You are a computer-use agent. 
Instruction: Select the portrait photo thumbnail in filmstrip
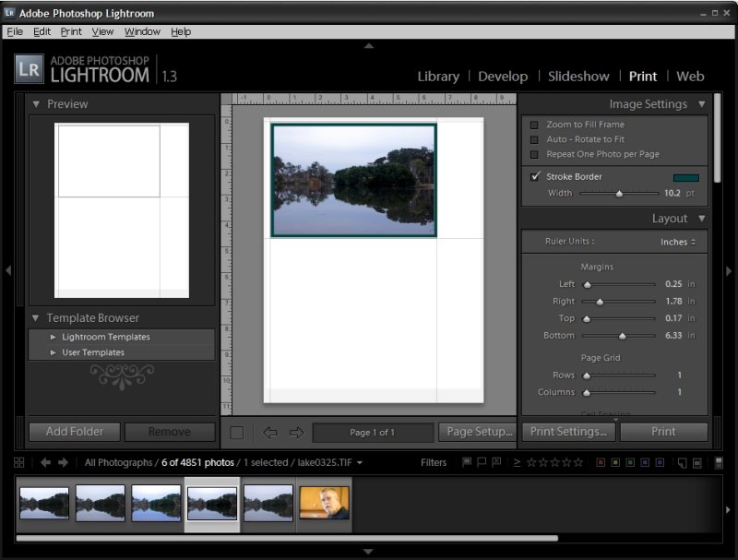[x=325, y=503]
